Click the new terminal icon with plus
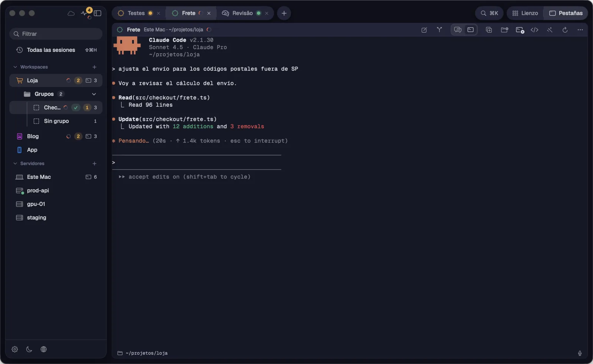593x364 pixels. click(520, 30)
